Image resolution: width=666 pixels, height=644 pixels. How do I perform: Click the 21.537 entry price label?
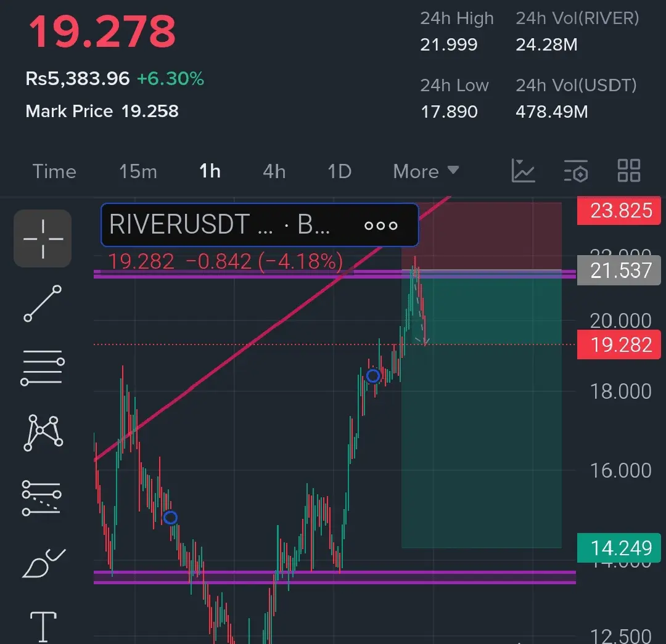tap(619, 271)
